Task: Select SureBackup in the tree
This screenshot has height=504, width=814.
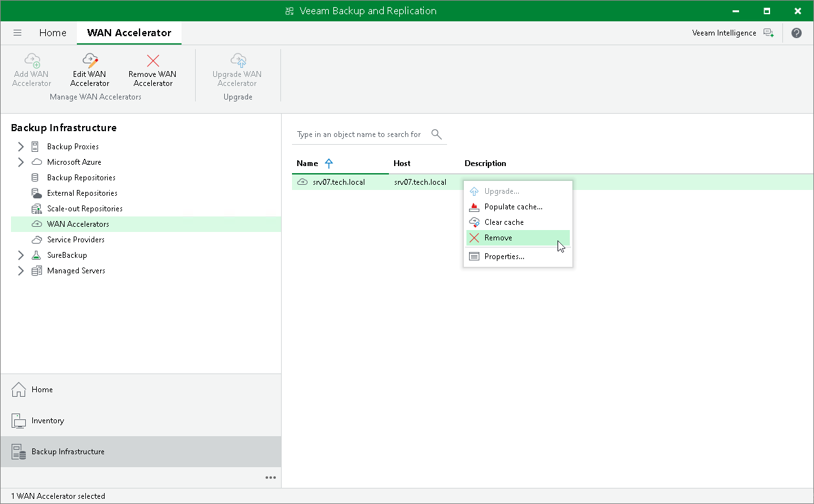Action: [67, 255]
